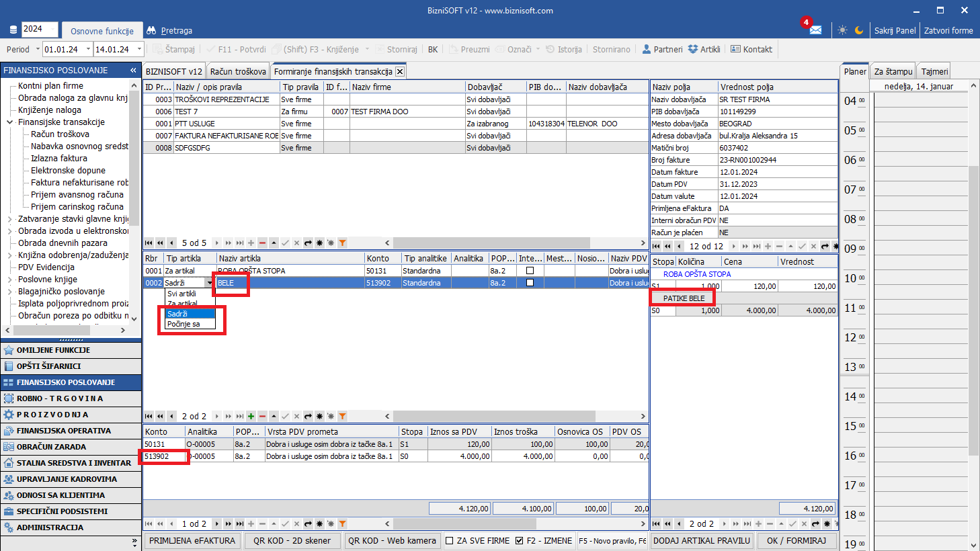Open the mail notifications envelope icon
This screenshot has height=551, width=980.
coord(815,30)
